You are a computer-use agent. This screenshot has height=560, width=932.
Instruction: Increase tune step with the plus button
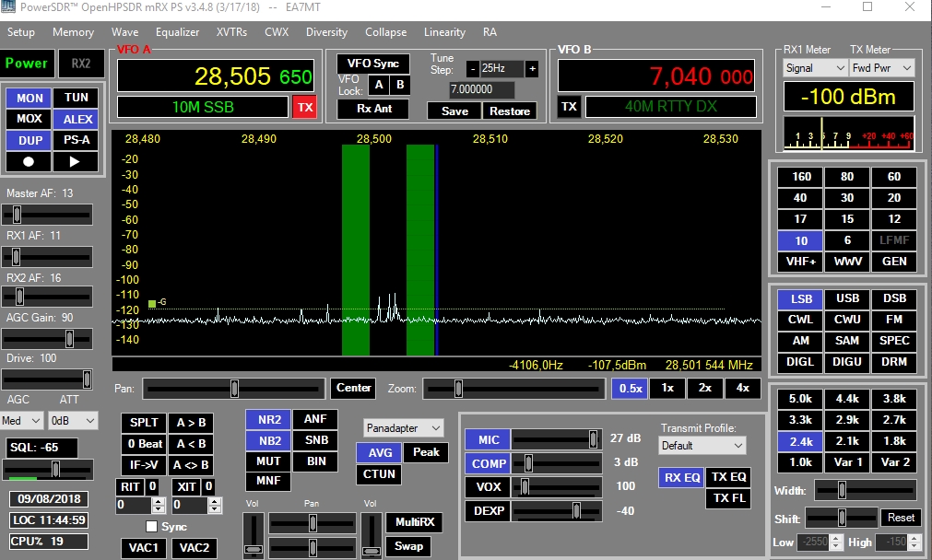[x=532, y=68]
